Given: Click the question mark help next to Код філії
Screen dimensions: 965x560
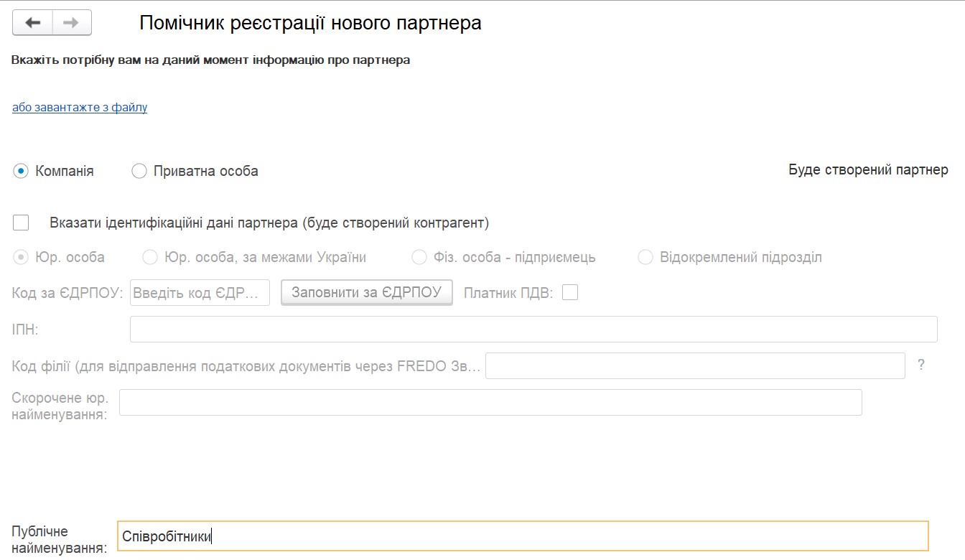Looking at the screenshot, I should 921,365.
